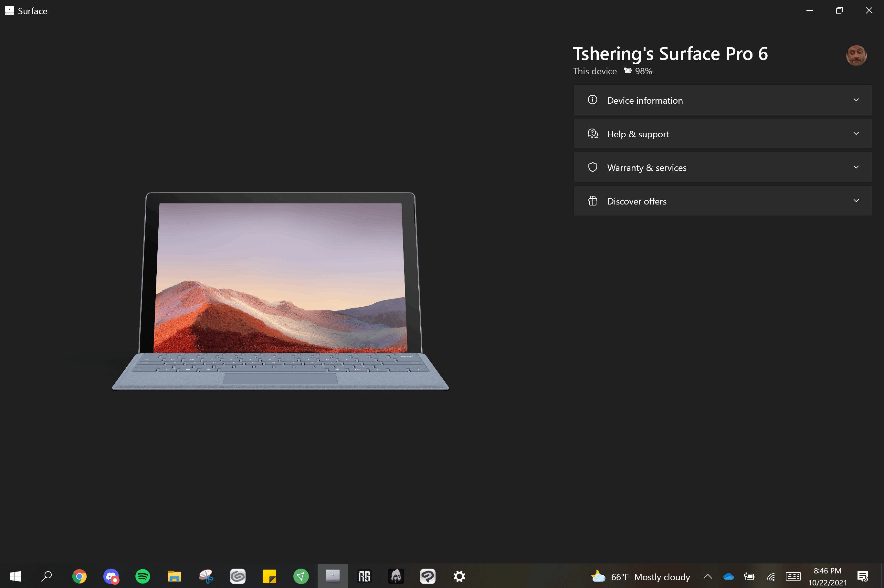The height and width of the screenshot is (588, 884).
Task: Click the Device information info icon
Action: [x=592, y=100]
